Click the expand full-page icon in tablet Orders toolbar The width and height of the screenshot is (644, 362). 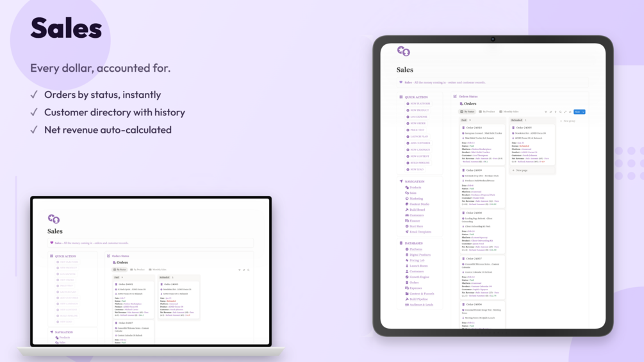[x=565, y=111]
